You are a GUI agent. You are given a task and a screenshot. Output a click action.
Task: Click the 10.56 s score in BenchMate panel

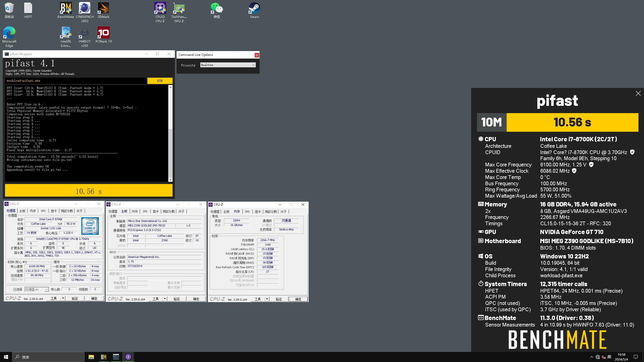[x=572, y=122]
